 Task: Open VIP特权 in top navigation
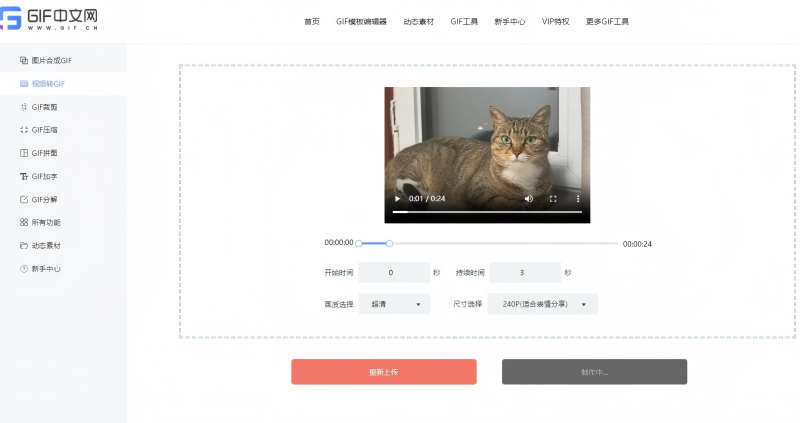pos(556,21)
